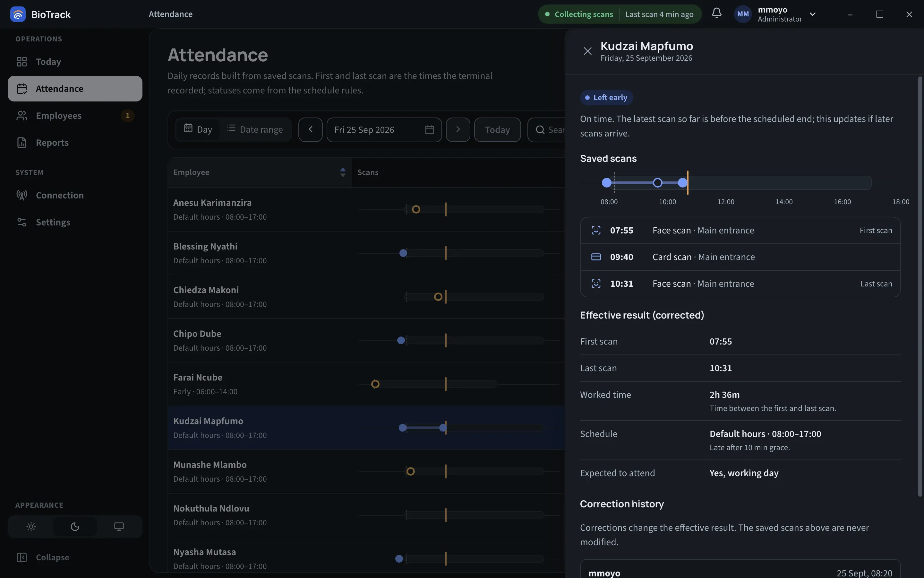Click the Employees badge showing 1
Image resolution: width=924 pixels, height=578 pixels.
[127, 116]
